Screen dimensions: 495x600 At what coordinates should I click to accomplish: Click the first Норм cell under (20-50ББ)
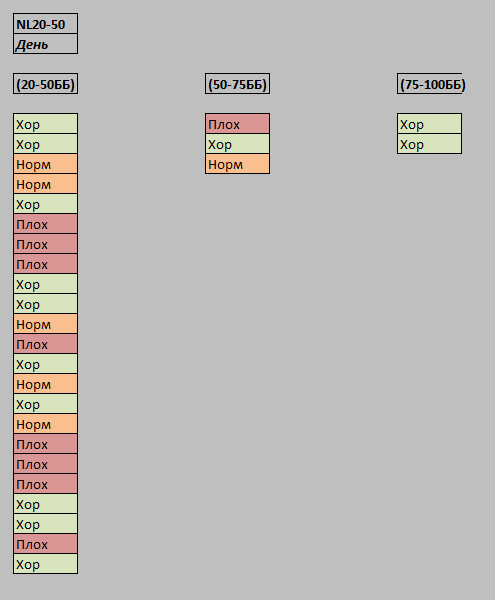click(x=46, y=164)
